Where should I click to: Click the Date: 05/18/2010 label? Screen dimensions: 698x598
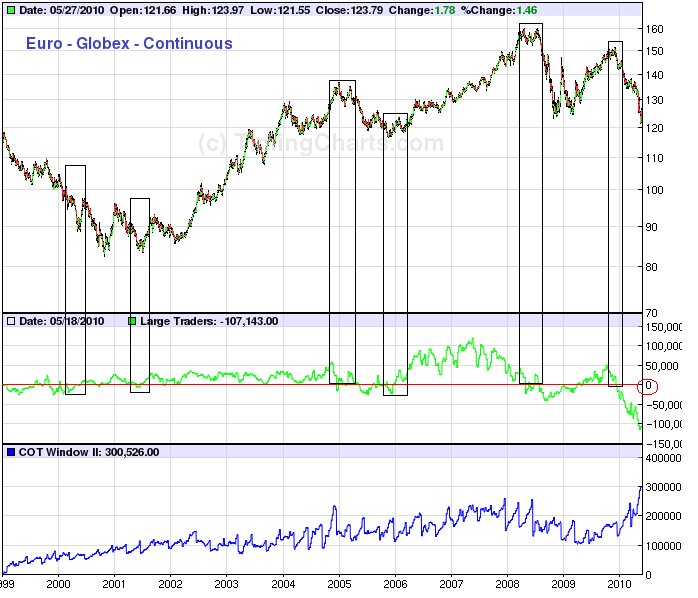tap(61, 321)
